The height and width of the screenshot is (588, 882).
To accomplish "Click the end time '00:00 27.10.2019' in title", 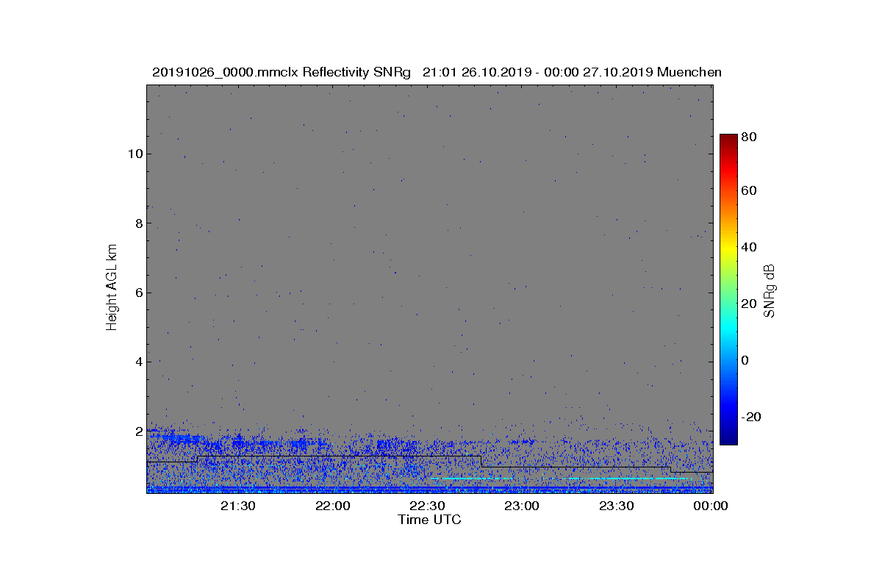I will (599, 72).
